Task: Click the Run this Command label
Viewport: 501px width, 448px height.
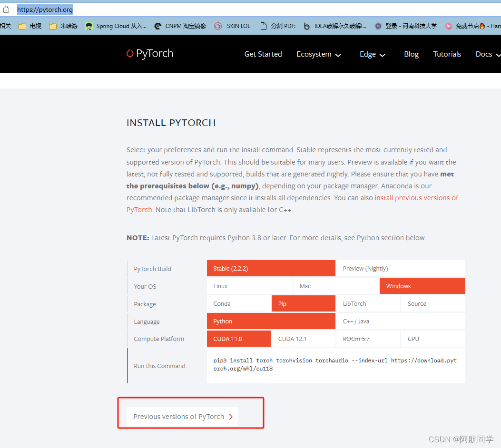Action: pos(160,366)
